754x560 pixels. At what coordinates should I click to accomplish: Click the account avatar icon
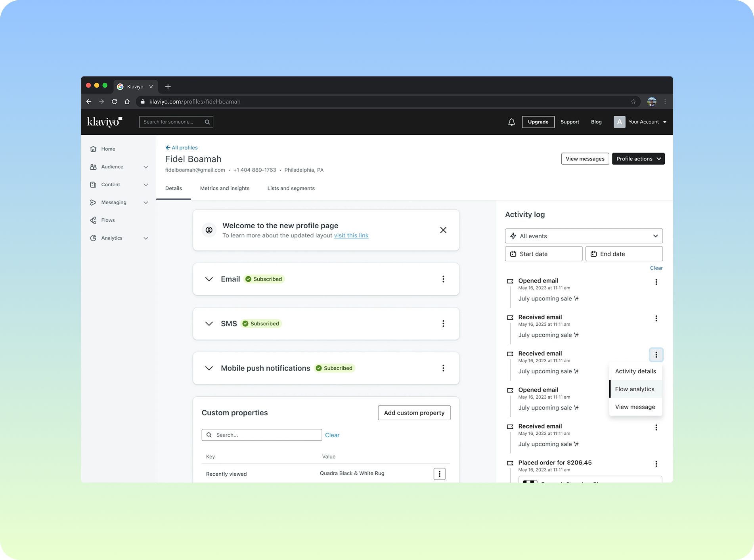[x=619, y=122]
